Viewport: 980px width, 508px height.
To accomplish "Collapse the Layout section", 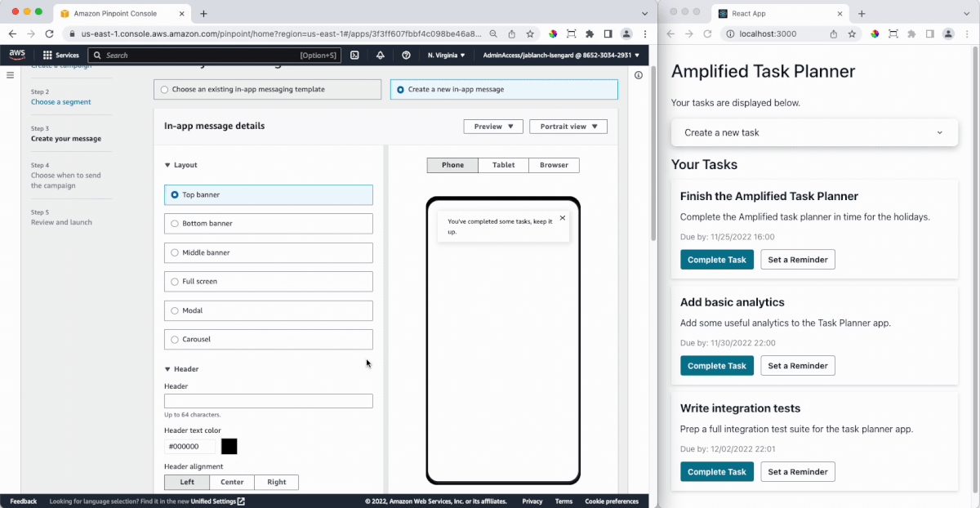I will tap(181, 165).
